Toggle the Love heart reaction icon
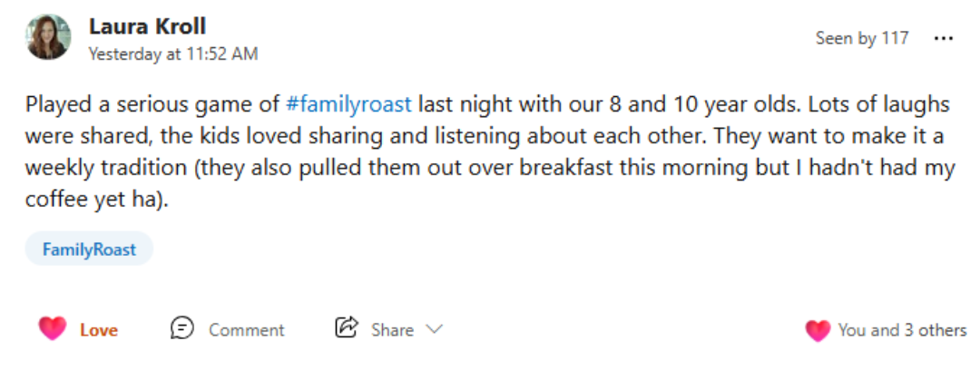Image resolution: width=980 pixels, height=370 pixels. [x=53, y=329]
